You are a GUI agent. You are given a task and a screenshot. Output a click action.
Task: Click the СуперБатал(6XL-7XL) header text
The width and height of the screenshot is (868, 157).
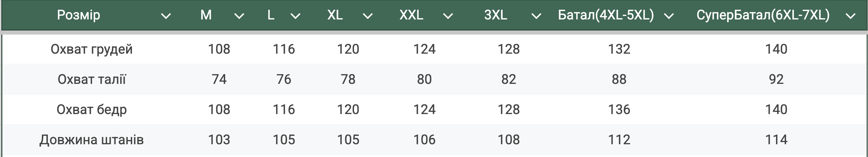click(763, 15)
